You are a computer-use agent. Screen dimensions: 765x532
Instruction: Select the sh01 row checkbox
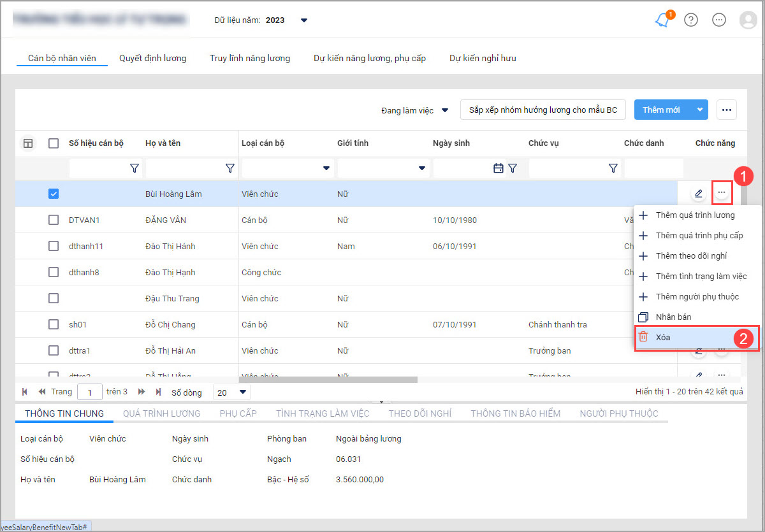[x=54, y=324]
